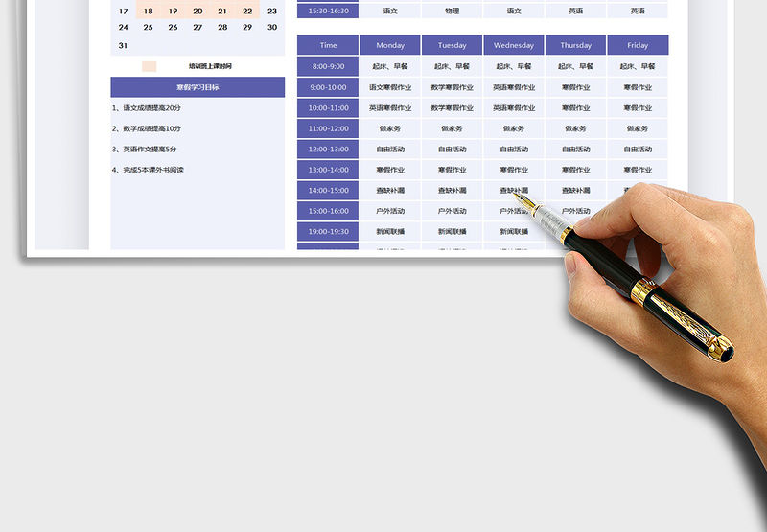Click calendar date 31
This screenshot has height=532, width=767.
coord(123,45)
